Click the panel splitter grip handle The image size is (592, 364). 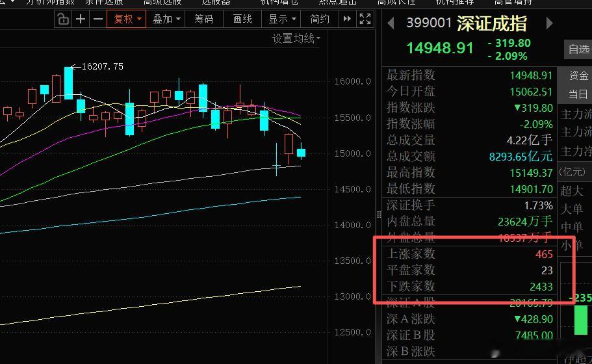coord(378,214)
